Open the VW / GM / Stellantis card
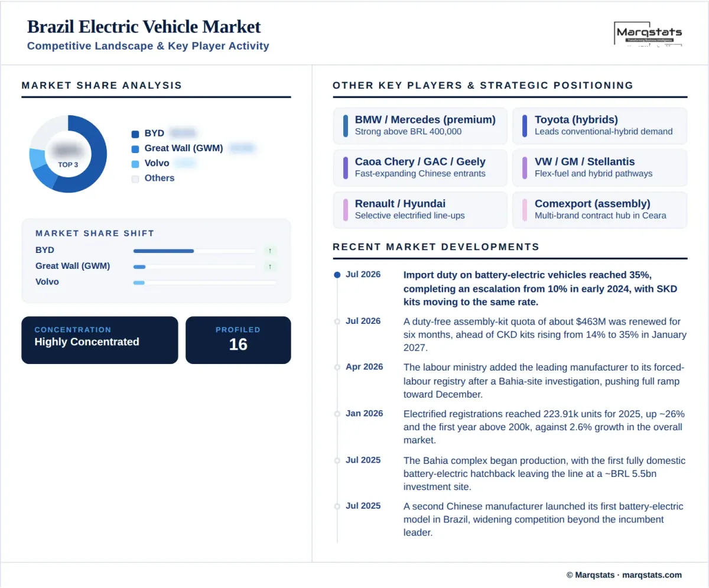Screen dimensions: 709x588 (x=600, y=167)
